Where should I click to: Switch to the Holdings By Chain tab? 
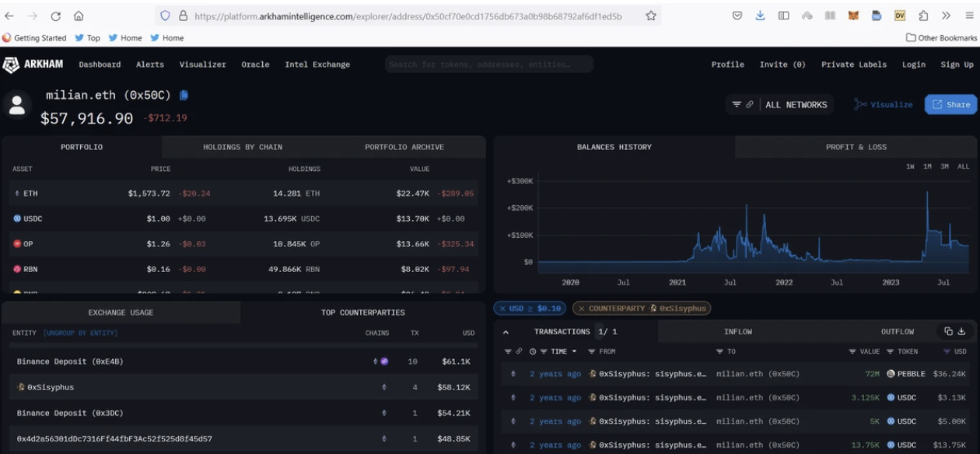[243, 147]
